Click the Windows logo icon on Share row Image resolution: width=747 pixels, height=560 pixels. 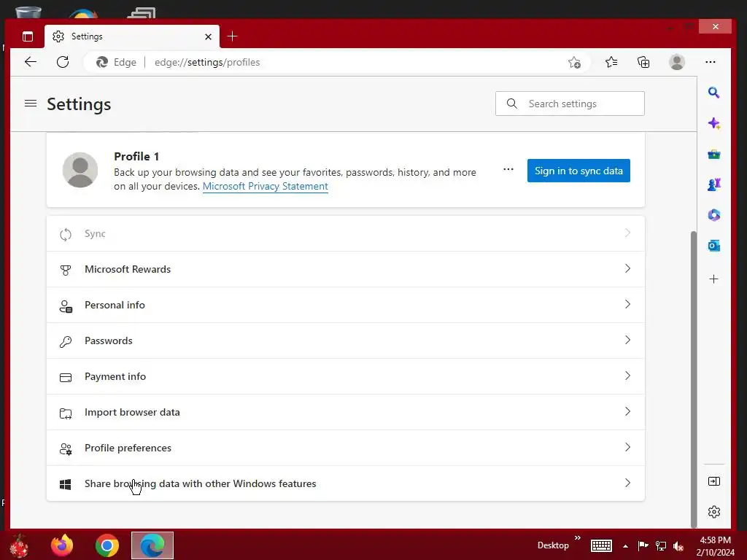point(66,484)
